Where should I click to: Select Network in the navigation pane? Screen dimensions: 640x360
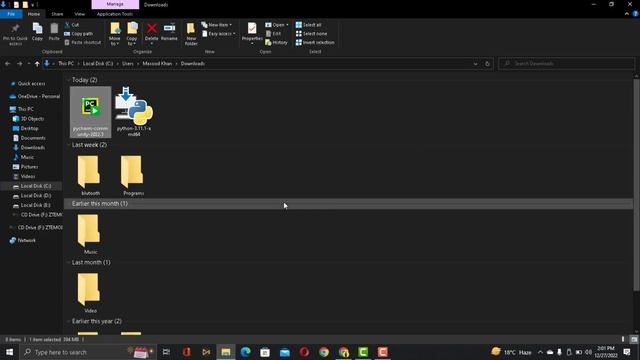[27, 240]
